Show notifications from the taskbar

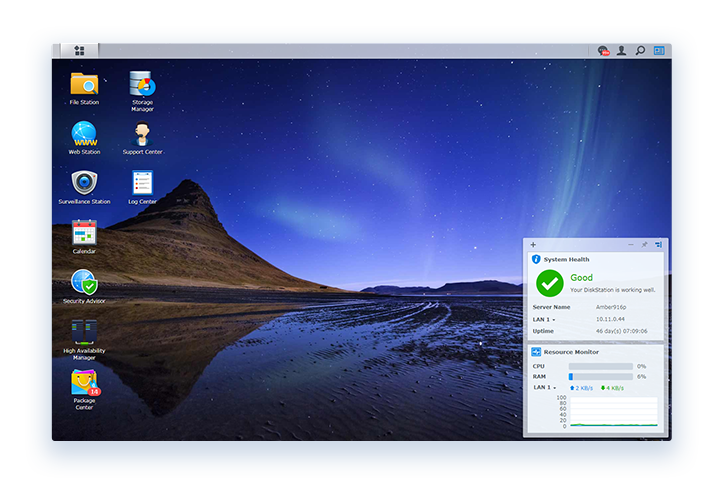(603, 50)
